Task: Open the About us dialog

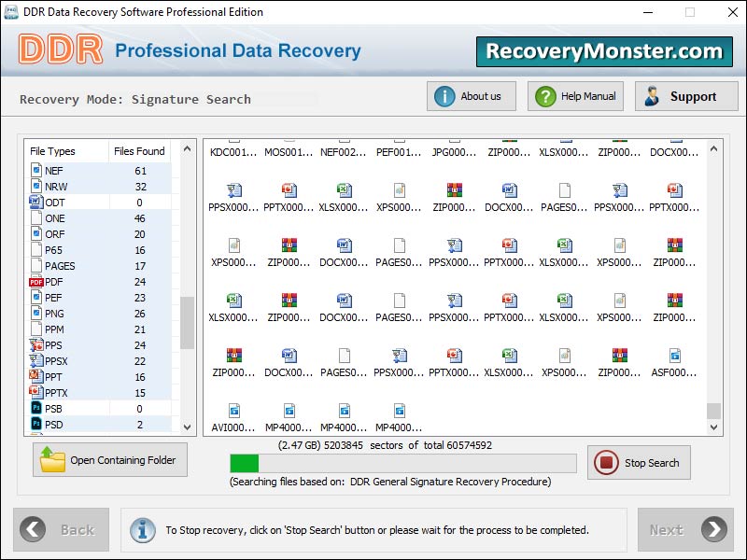Action: tap(472, 96)
